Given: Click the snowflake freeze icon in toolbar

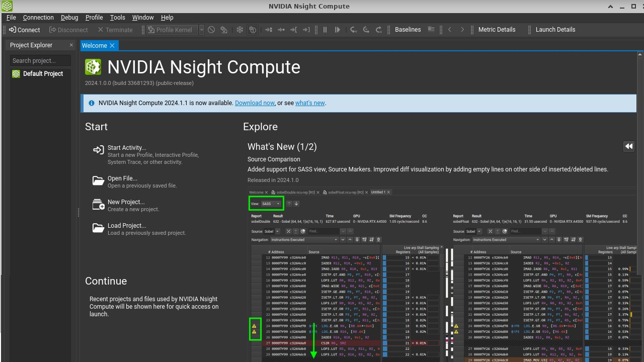Looking at the screenshot, I should 240,30.
